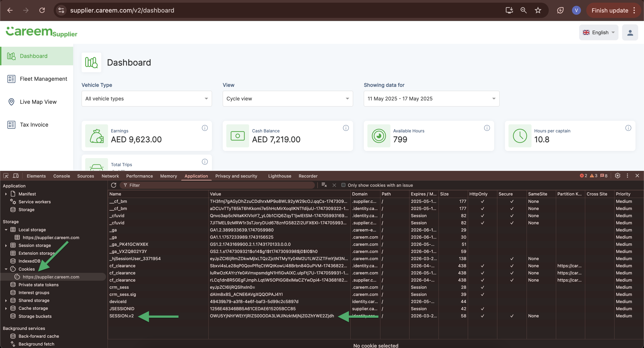Reload the page in the browser toolbar
The width and height of the screenshot is (644, 348).
click(x=42, y=10)
